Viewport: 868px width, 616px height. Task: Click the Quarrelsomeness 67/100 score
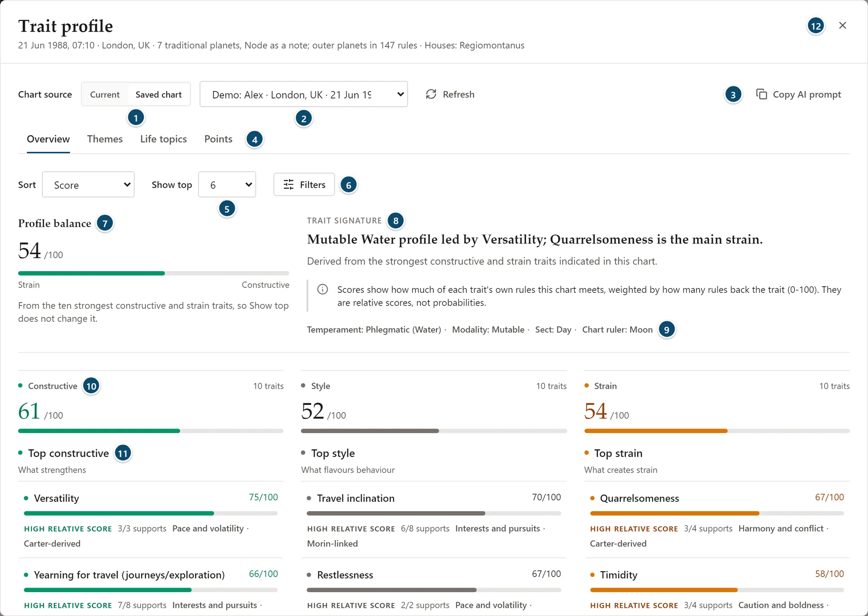[830, 497]
